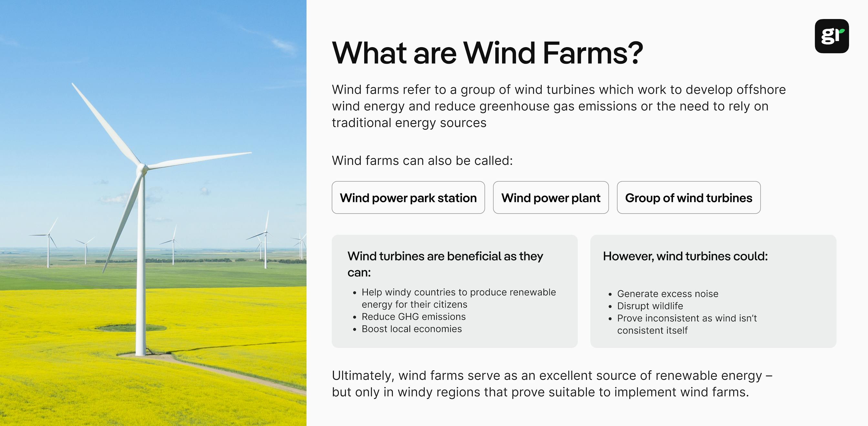This screenshot has height=426, width=868.
Task: Click the gr logo icon
Action: (x=831, y=36)
